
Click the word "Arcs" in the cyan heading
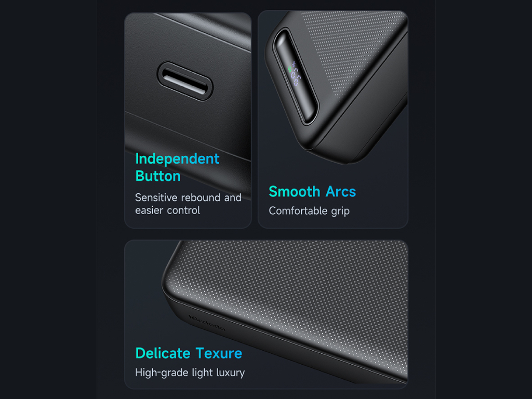pyautogui.click(x=341, y=191)
